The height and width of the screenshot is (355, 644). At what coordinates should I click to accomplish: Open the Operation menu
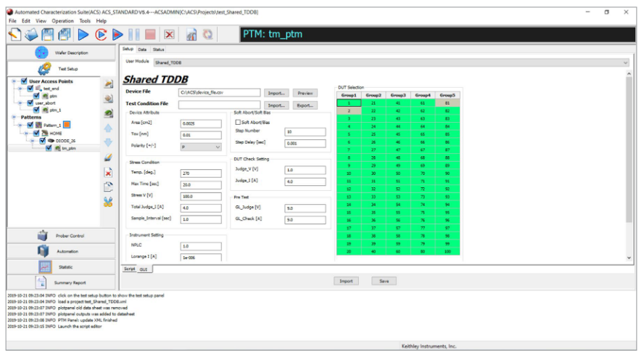[62, 21]
